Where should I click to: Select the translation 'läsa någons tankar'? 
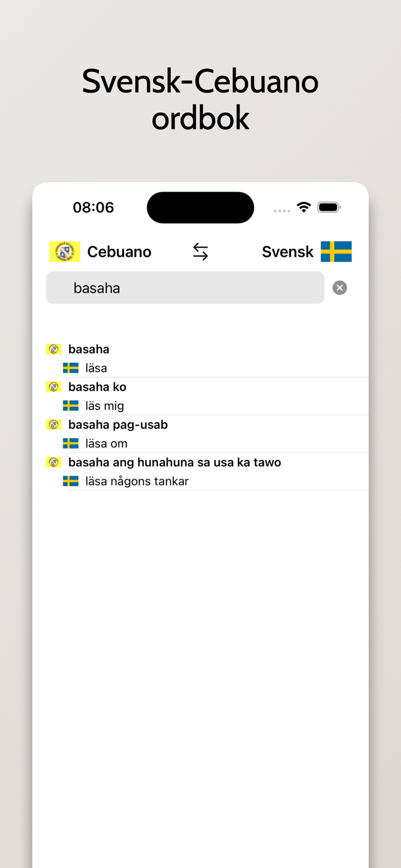point(137,481)
